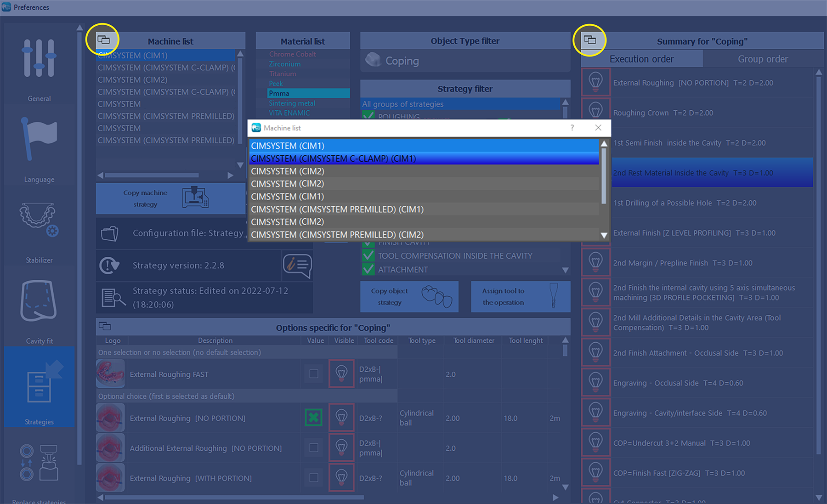Viewport: 827px width, 504px height.
Task: Select Chrome Cobalt in Material list
Action: pos(292,54)
